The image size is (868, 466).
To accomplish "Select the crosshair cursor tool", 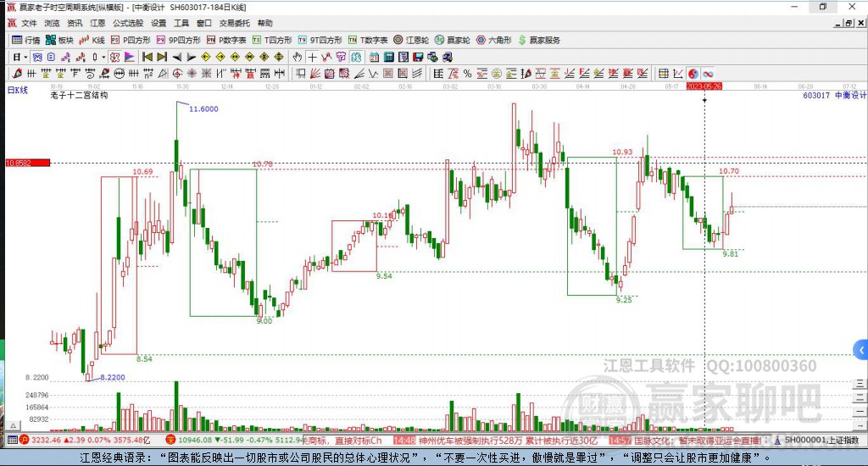I will pyautogui.click(x=312, y=57).
